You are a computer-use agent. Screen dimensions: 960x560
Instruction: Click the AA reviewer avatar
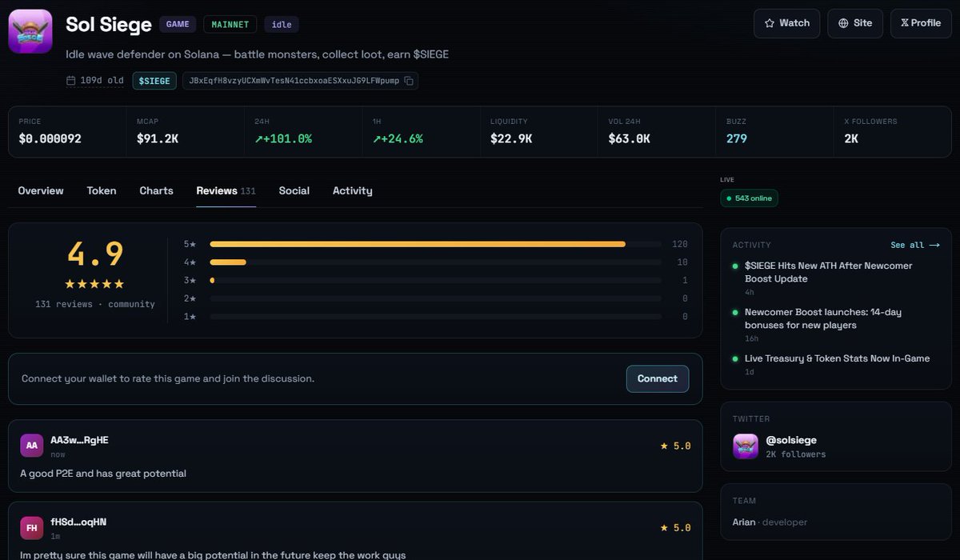(32, 446)
